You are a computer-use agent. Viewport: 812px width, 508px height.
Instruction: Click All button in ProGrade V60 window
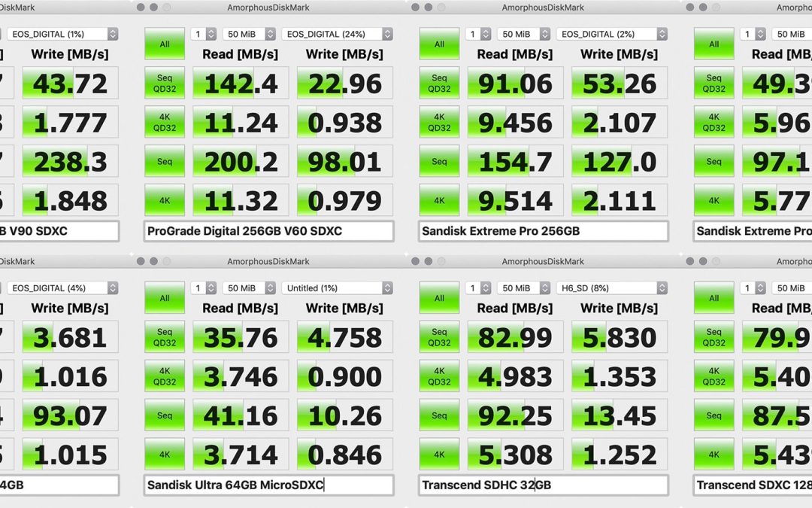click(165, 44)
